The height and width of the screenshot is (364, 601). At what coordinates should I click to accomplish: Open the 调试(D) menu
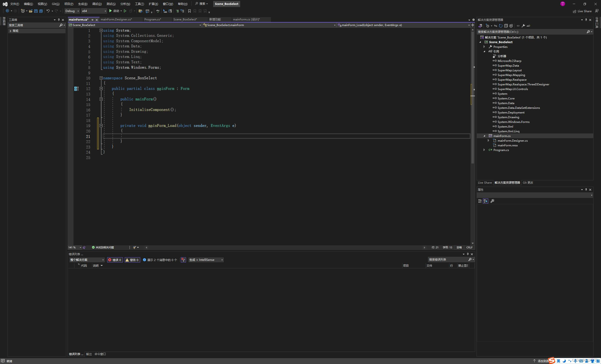pos(97,4)
